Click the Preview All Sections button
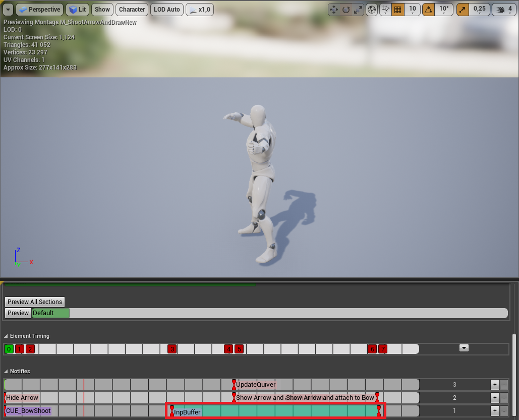This screenshot has width=519, height=420. pyautogui.click(x=35, y=302)
